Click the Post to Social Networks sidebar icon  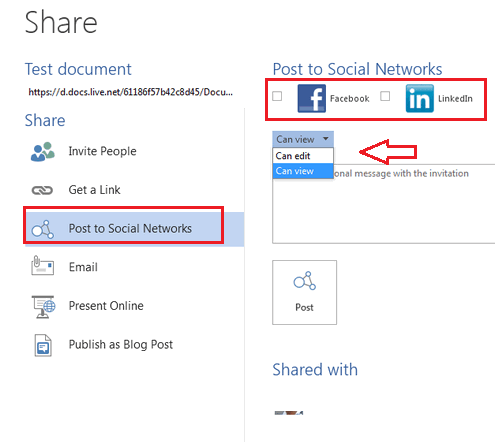point(42,229)
